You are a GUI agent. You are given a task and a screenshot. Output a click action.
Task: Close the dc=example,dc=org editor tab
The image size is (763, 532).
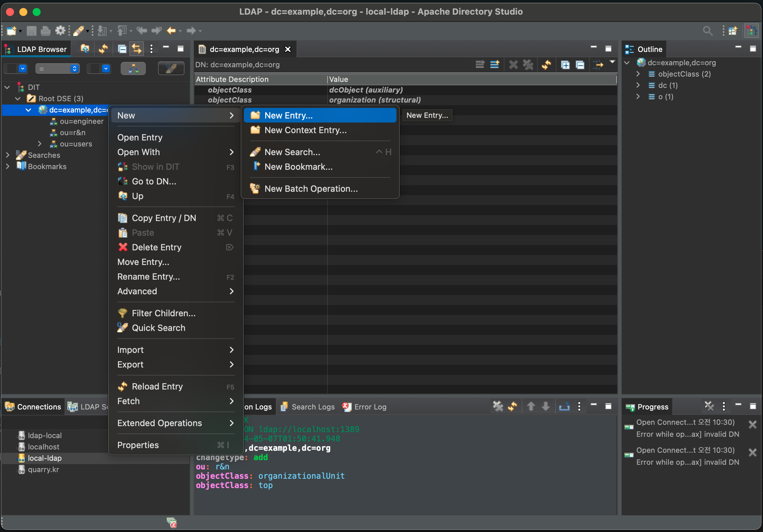point(288,49)
